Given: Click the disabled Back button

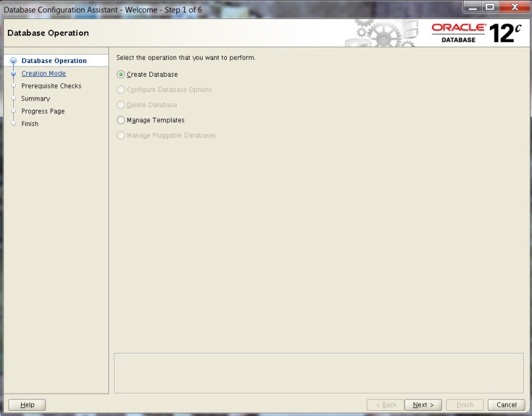Looking at the screenshot, I should click(385, 405).
